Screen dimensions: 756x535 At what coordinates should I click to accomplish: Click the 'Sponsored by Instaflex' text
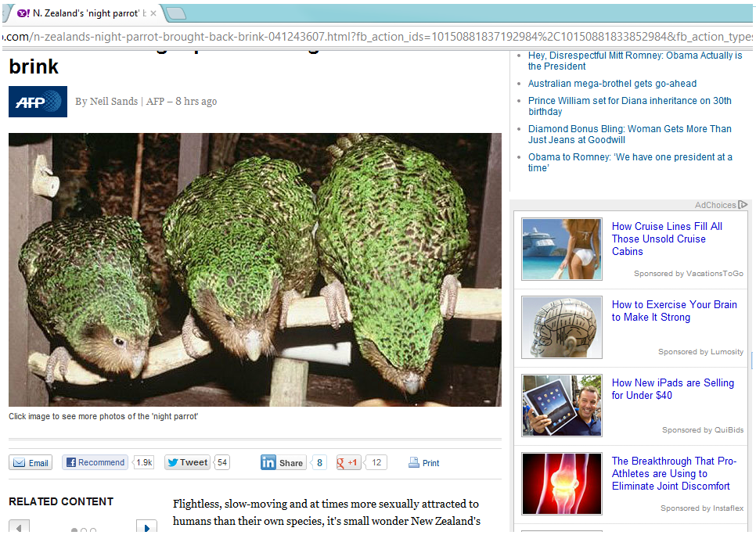[x=701, y=508]
